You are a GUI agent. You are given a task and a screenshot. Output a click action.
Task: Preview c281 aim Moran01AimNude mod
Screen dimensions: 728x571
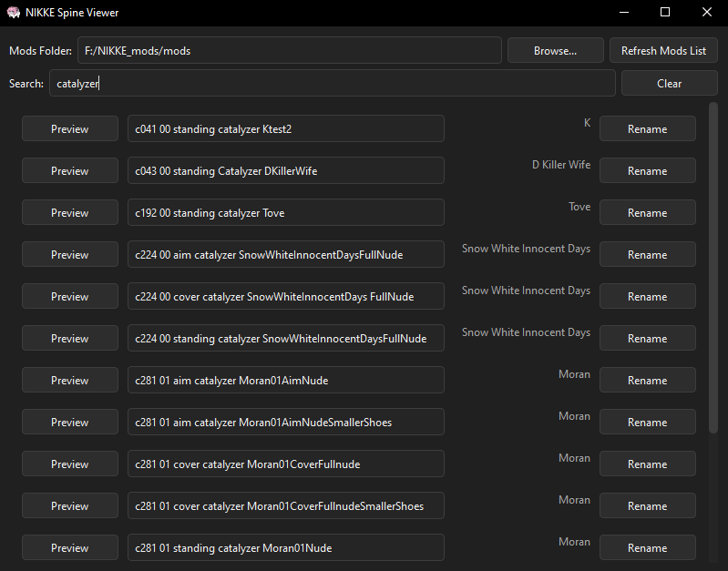(x=70, y=381)
